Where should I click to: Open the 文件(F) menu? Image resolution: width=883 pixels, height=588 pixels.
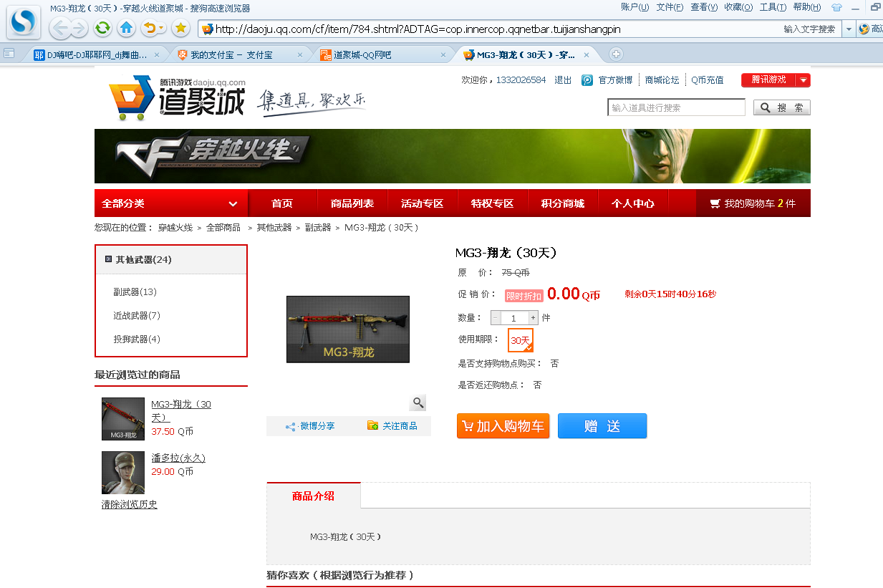click(670, 7)
